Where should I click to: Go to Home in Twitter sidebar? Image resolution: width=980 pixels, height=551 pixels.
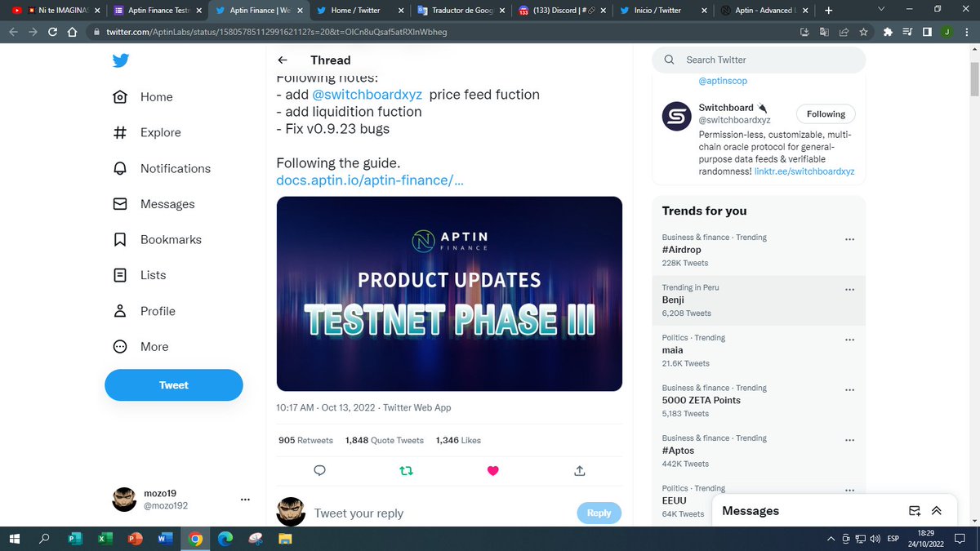tap(143, 96)
